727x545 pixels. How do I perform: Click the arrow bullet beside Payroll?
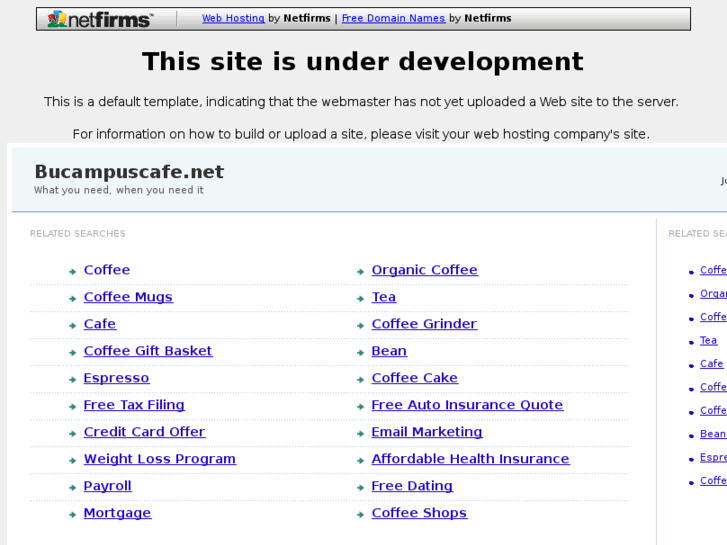click(72, 487)
